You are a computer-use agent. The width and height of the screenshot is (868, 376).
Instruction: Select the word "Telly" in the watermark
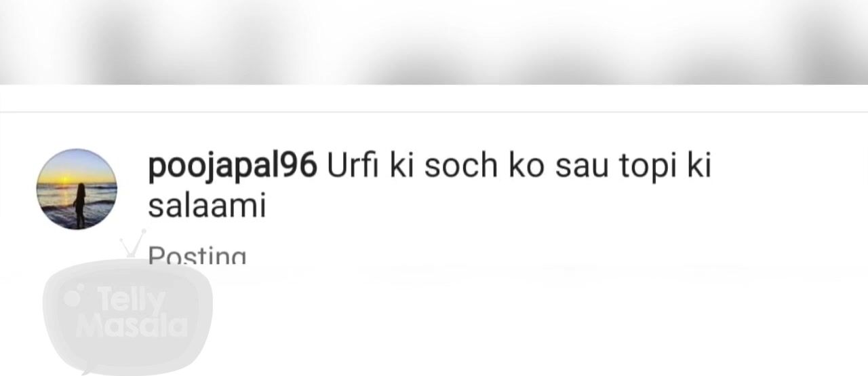[x=132, y=299]
